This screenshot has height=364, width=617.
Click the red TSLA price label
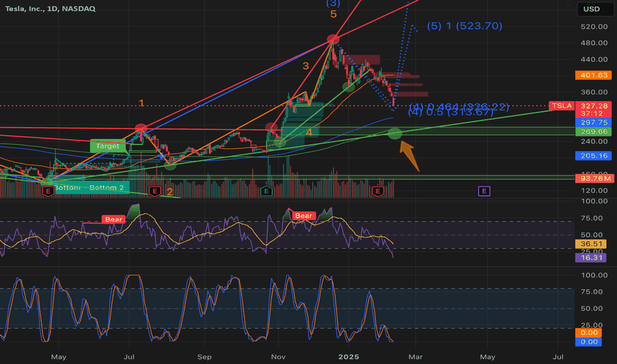tap(561, 105)
